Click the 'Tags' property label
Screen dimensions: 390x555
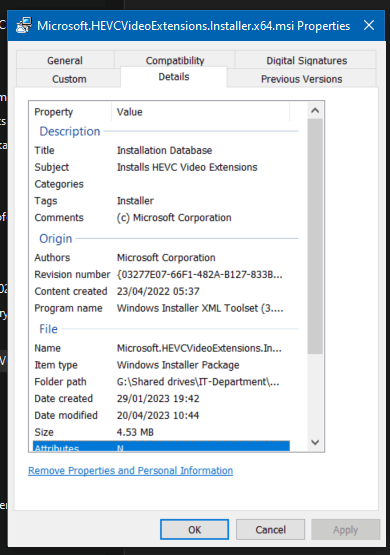point(46,201)
